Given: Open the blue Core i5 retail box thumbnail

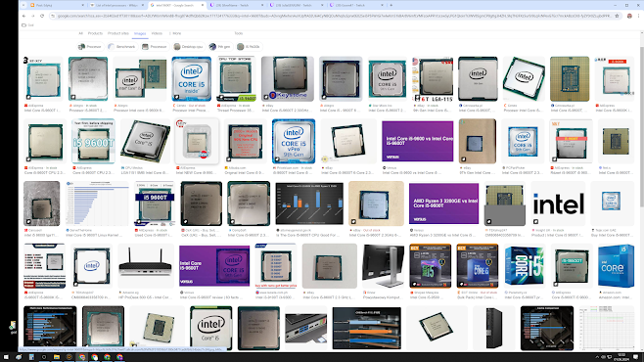Looking at the screenshot, I should (x=616, y=266).
